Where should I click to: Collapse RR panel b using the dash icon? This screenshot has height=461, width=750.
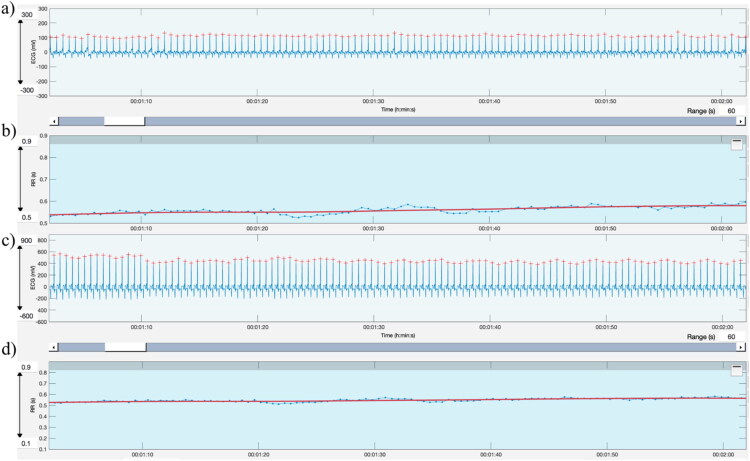point(736,143)
